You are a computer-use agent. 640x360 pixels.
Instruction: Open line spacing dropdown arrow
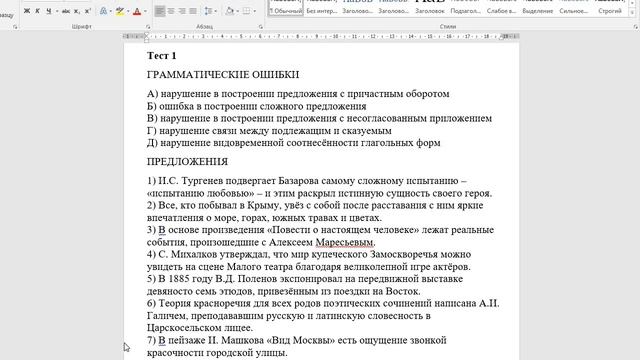pyautogui.click(x=216, y=11)
